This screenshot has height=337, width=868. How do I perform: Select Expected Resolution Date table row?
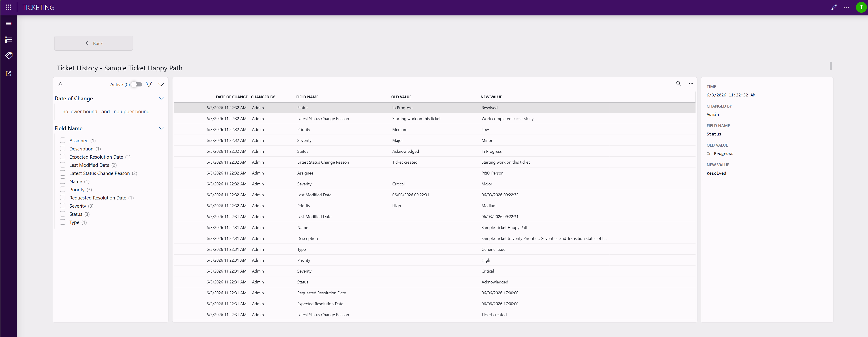coord(435,304)
